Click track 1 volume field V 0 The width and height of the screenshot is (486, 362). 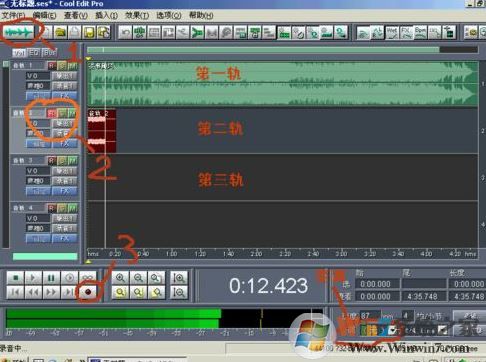click(x=38, y=76)
